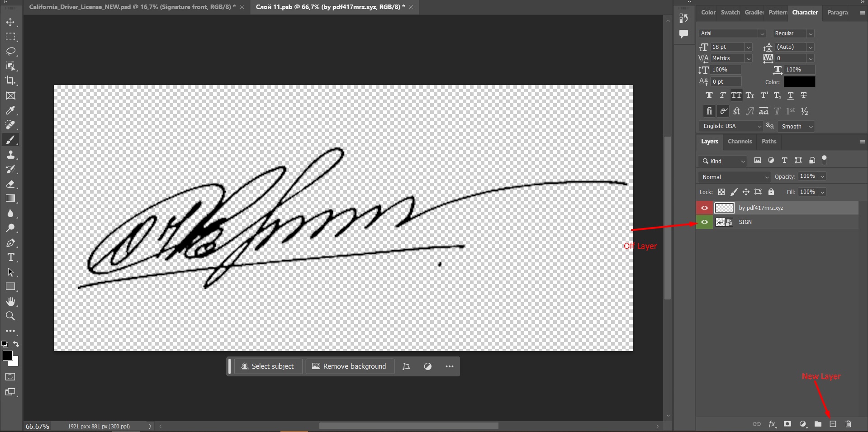
Task: Toggle visibility of the pdf417mrz.xyz layer
Action: (704, 208)
